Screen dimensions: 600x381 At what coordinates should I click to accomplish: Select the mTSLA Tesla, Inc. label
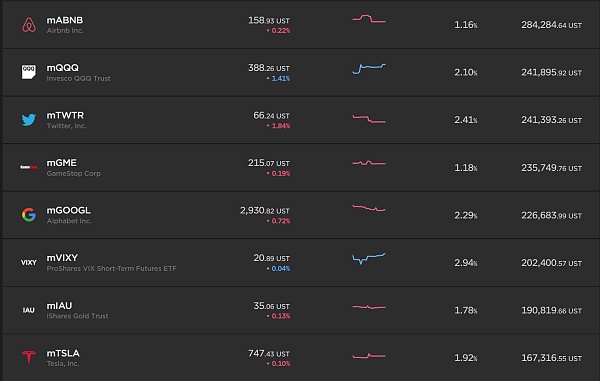click(63, 363)
